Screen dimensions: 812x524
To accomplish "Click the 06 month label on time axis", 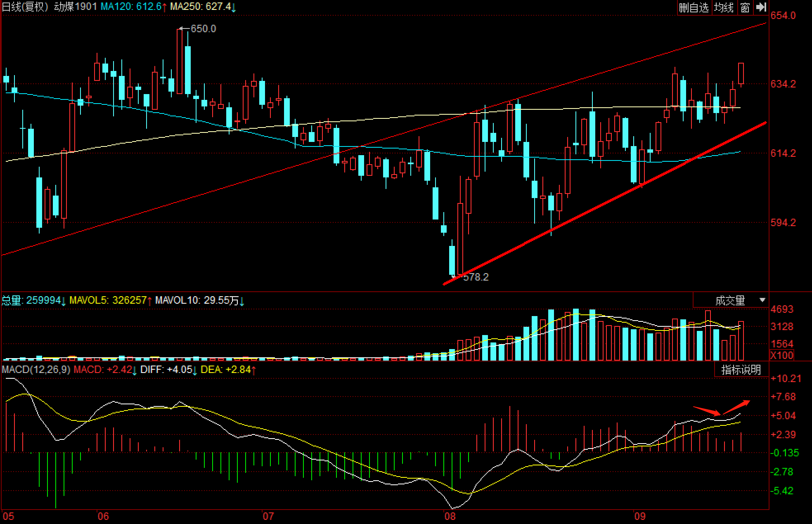I will pyautogui.click(x=103, y=517).
